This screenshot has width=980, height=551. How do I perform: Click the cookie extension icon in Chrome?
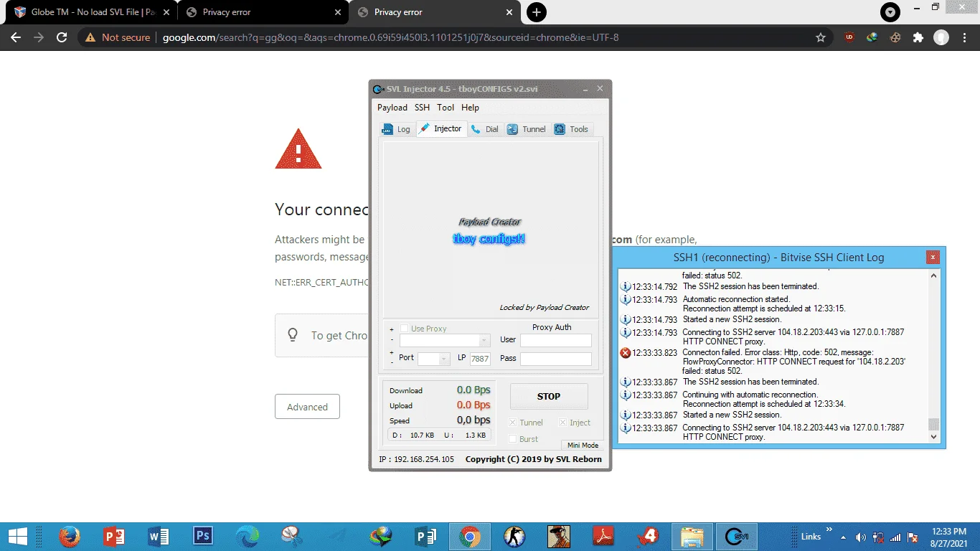(x=895, y=37)
